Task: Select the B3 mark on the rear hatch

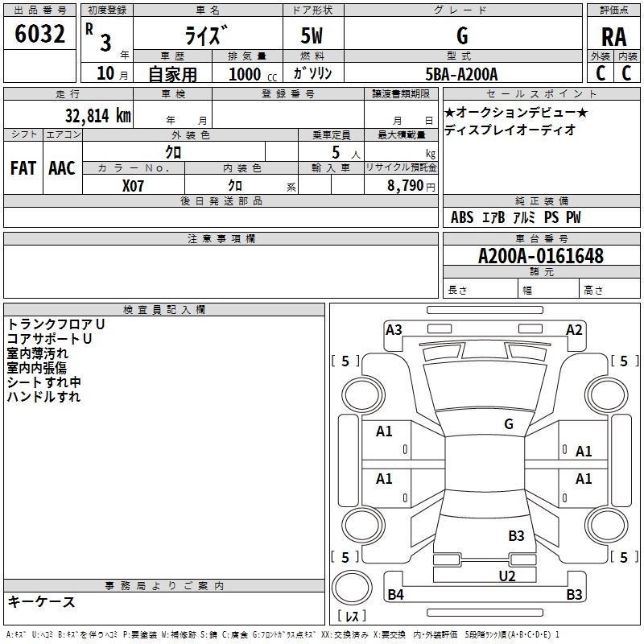Action: pyautogui.click(x=516, y=535)
